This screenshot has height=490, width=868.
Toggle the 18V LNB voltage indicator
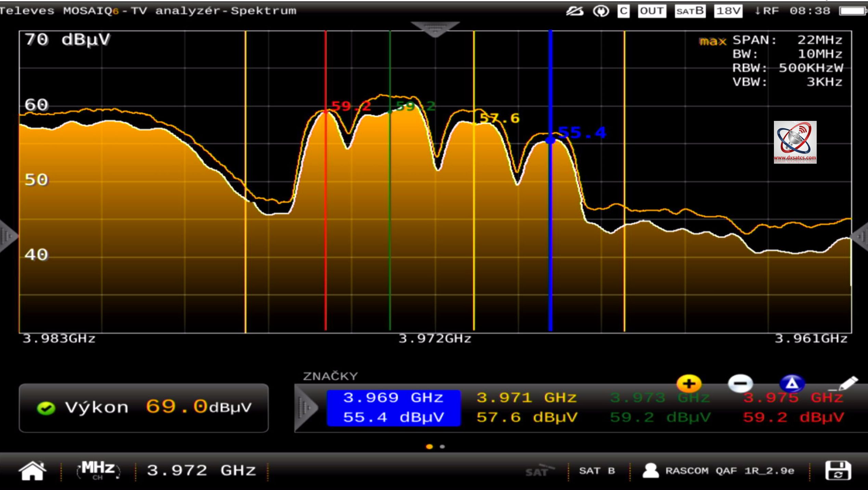(728, 11)
